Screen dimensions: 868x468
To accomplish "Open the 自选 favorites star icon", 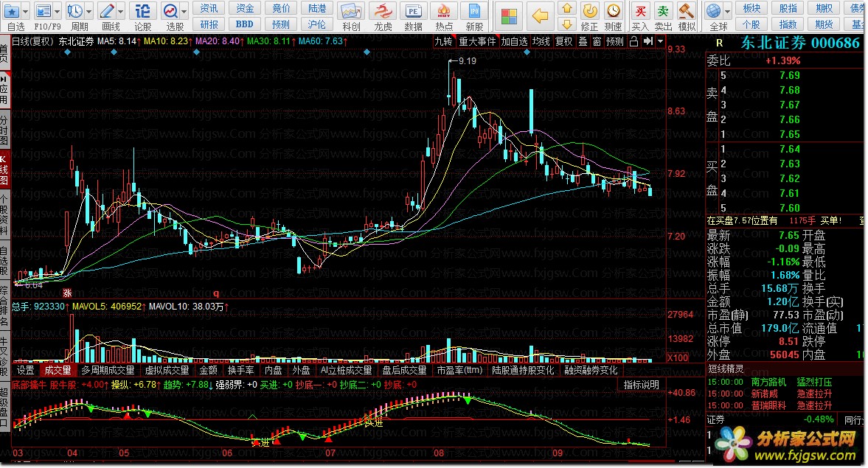I will click(x=11, y=10).
